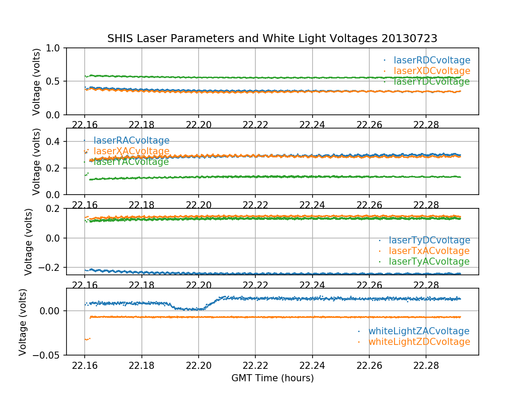The height and width of the screenshot is (399, 532).
Task: Click the blue marker beside whiteLightZACvoltage
Action: tap(359, 331)
